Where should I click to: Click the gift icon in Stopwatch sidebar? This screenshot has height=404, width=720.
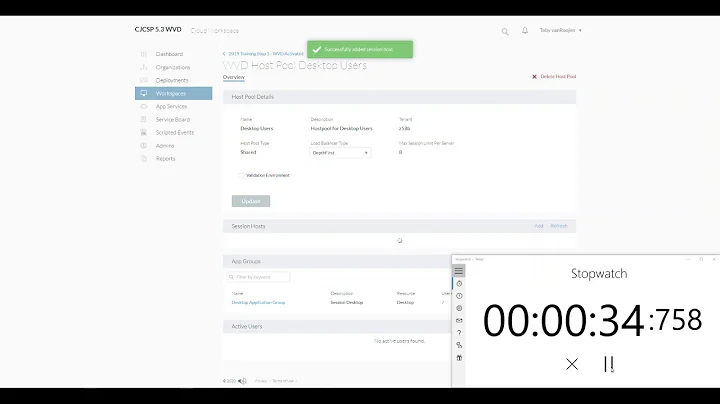(x=459, y=358)
